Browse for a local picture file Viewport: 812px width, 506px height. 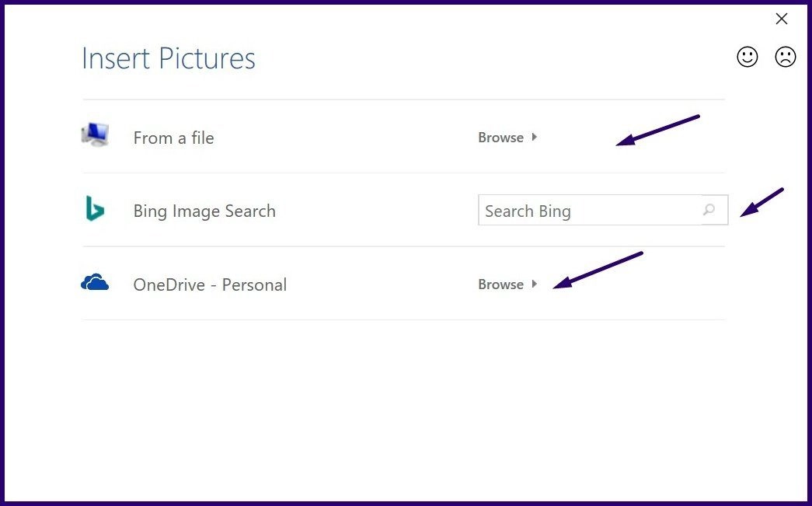click(500, 137)
